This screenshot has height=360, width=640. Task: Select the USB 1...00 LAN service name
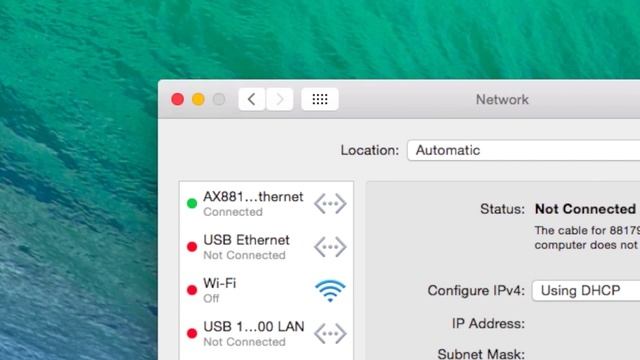(254, 327)
